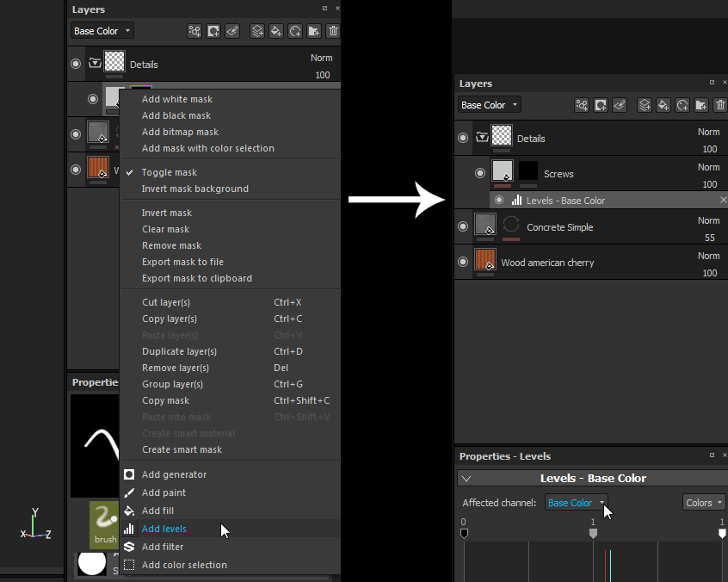Select the Wood american cherry layer in right panel
The height and width of the screenshot is (582, 728).
tap(547, 263)
